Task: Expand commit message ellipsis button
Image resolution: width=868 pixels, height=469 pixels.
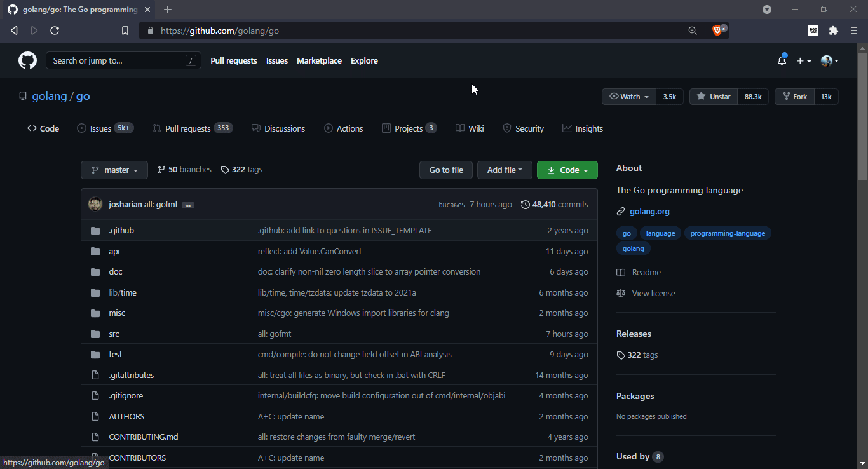Action: pyautogui.click(x=188, y=205)
